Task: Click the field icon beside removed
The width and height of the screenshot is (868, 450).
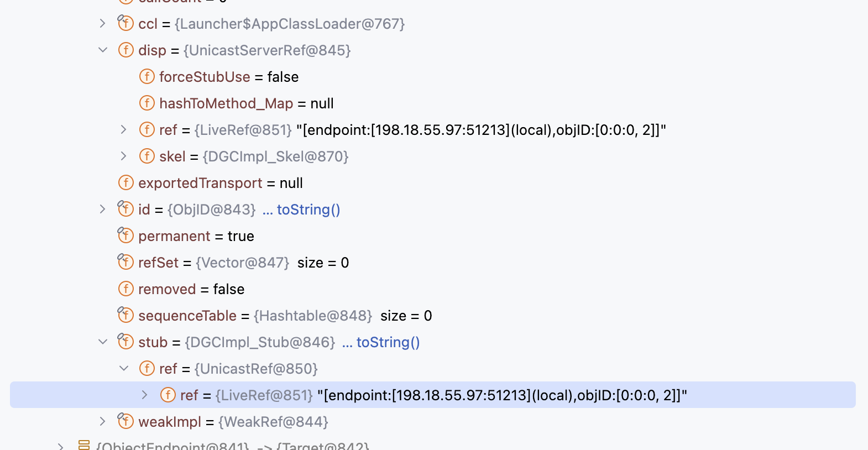Action: 126,289
